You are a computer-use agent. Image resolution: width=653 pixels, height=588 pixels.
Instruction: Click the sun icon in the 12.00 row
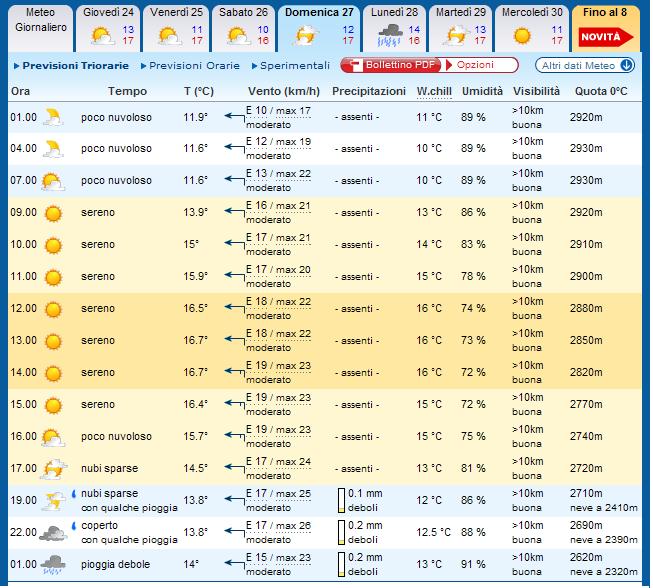click(x=53, y=309)
